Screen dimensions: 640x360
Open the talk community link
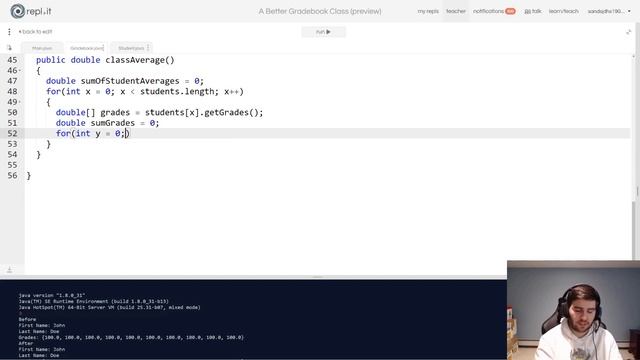(533, 11)
